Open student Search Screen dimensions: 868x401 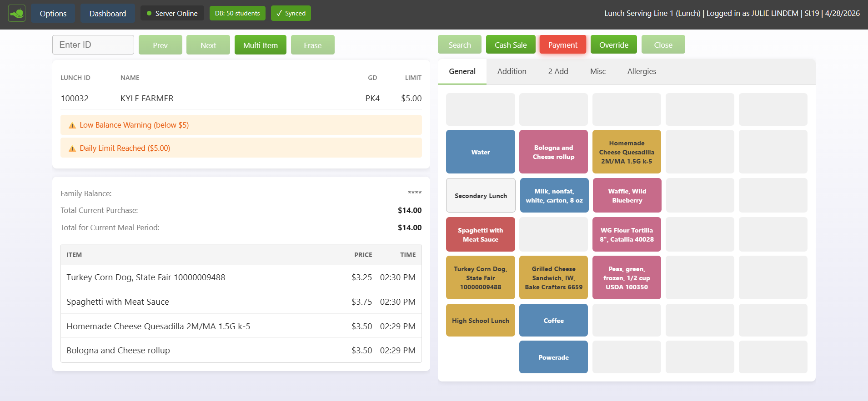point(460,45)
